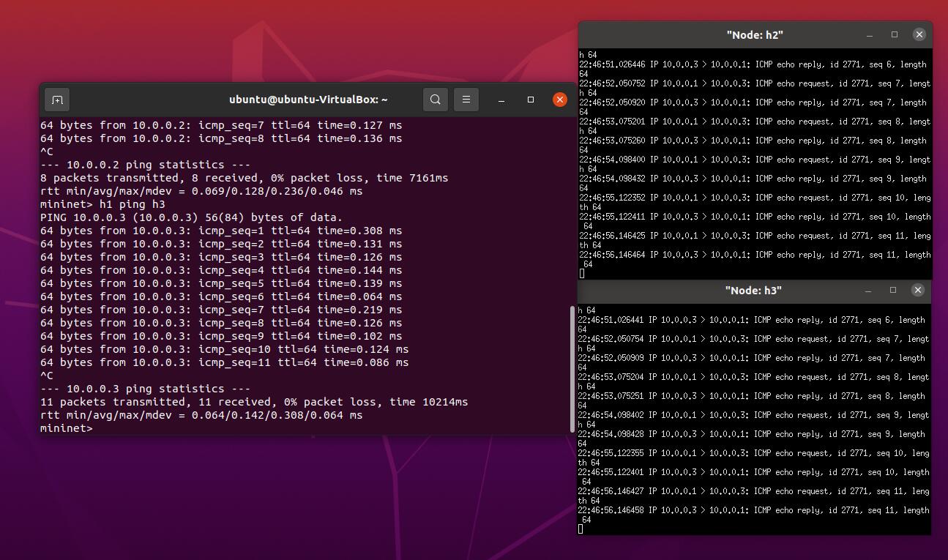The height and width of the screenshot is (560, 948).
Task: Click the block cursor in the Node: h2 window
Action: (582, 274)
